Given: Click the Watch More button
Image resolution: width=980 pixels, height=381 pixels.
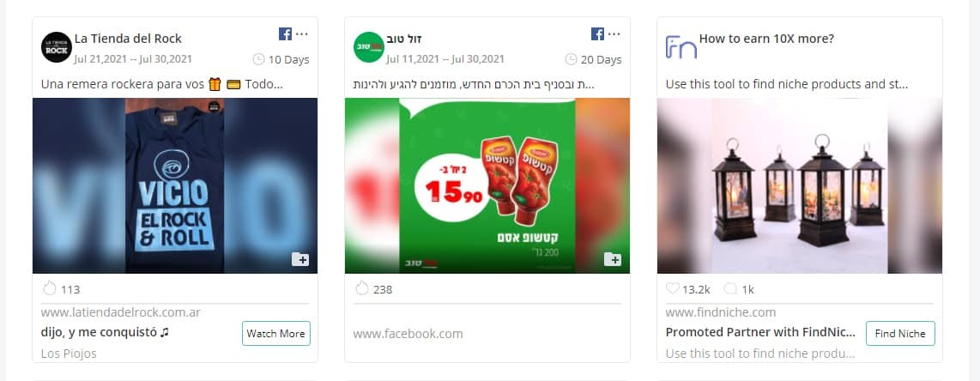Looking at the screenshot, I should point(275,334).
